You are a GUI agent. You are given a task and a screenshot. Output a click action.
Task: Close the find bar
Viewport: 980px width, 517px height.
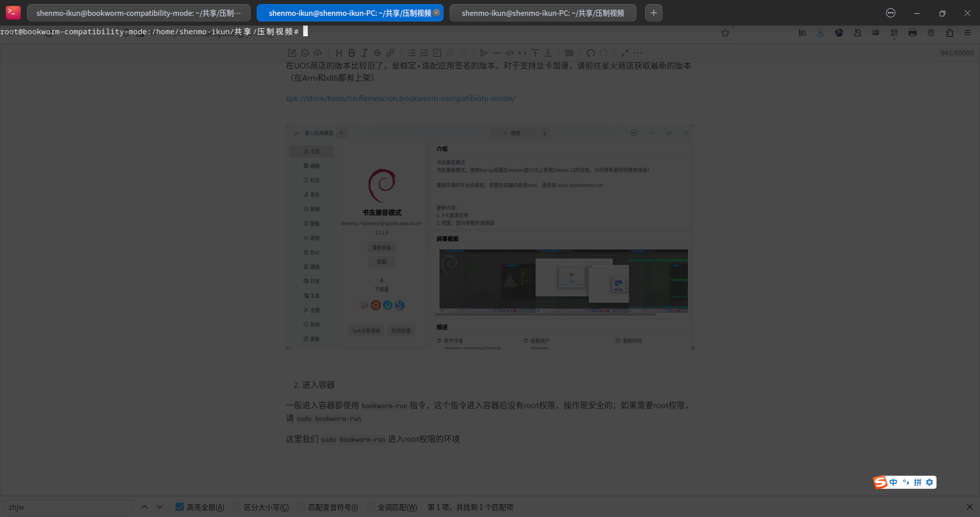[969, 507]
